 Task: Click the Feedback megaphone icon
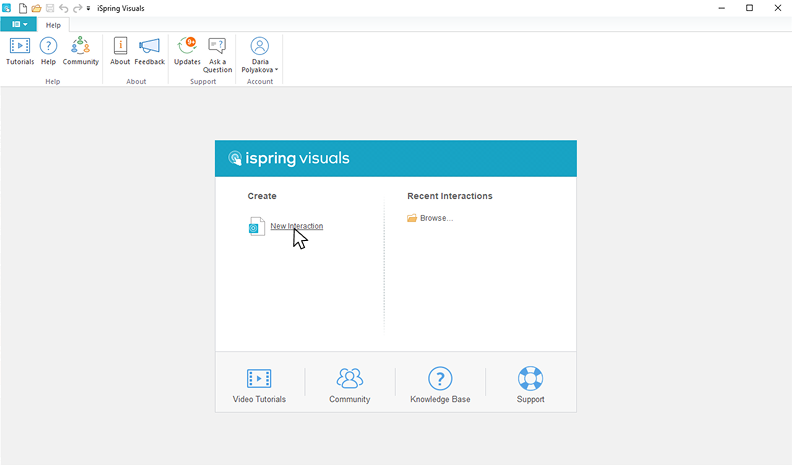point(149,51)
